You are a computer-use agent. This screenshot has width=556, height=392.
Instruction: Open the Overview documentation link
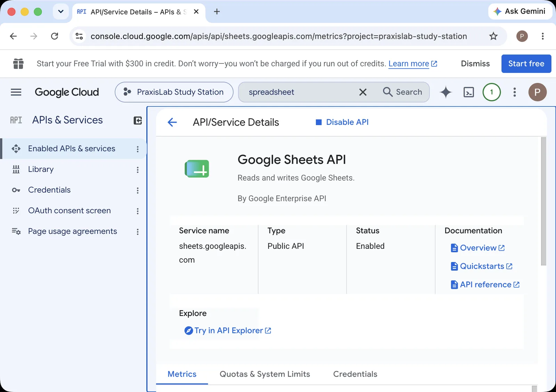478,248
